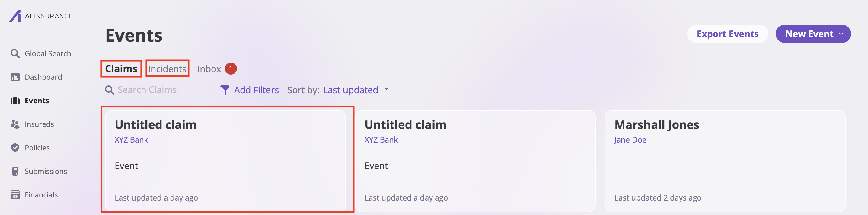
Task: Open Submissions from the sidebar icon
Action: click(x=15, y=171)
